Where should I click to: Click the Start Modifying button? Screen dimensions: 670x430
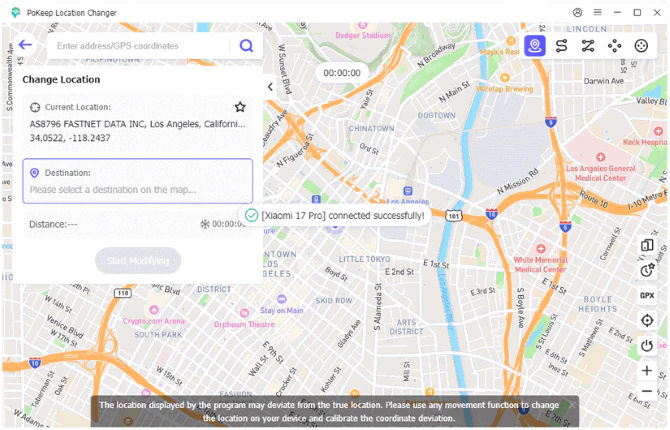pos(138,260)
